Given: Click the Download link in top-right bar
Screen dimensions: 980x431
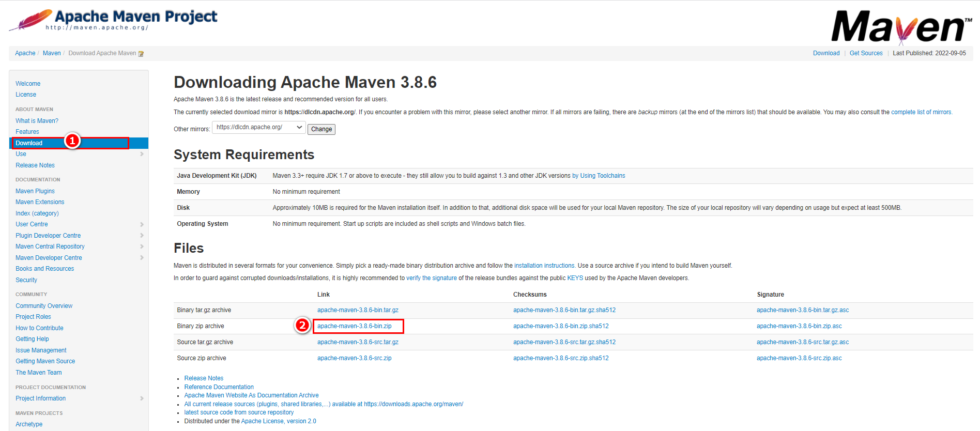Looking at the screenshot, I should point(826,53).
